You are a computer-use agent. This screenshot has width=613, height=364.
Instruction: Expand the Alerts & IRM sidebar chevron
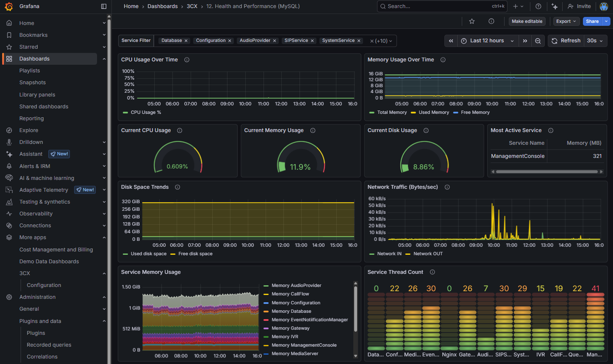tap(104, 166)
